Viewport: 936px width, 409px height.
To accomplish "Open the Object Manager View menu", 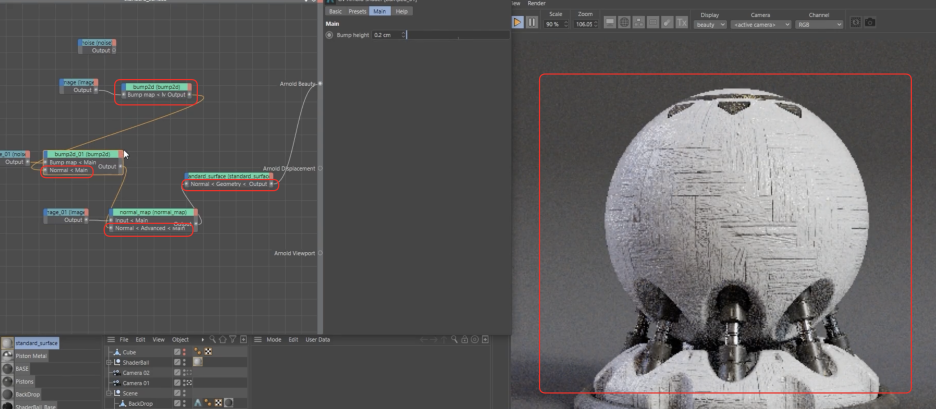I will [158, 340].
